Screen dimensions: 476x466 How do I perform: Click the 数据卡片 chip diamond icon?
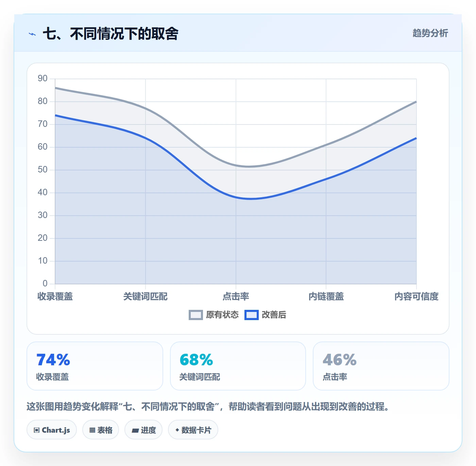(177, 430)
